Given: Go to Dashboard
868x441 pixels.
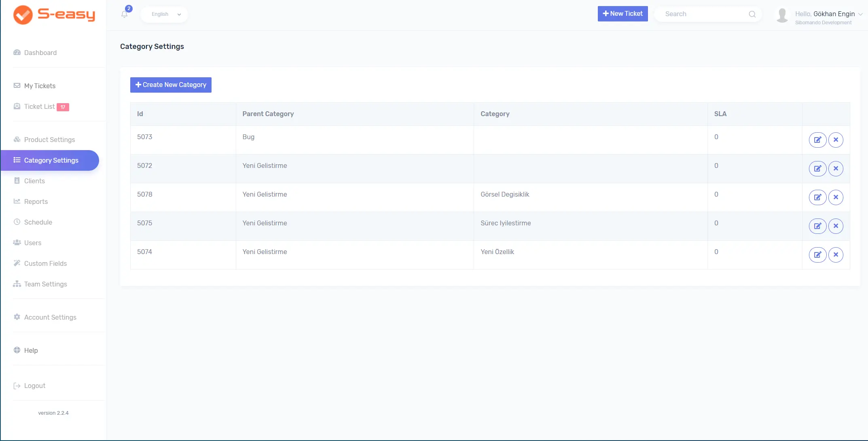Looking at the screenshot, I should pyautogui.click(x=40, y=53).
